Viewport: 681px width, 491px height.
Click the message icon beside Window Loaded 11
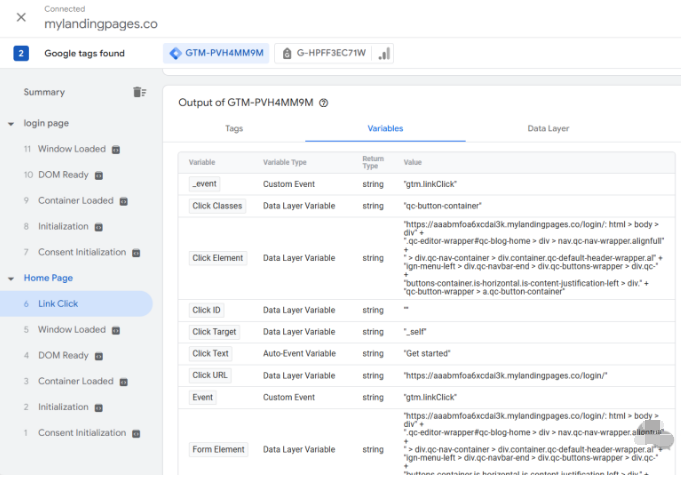pyautogui.click(x=115, y=150)
